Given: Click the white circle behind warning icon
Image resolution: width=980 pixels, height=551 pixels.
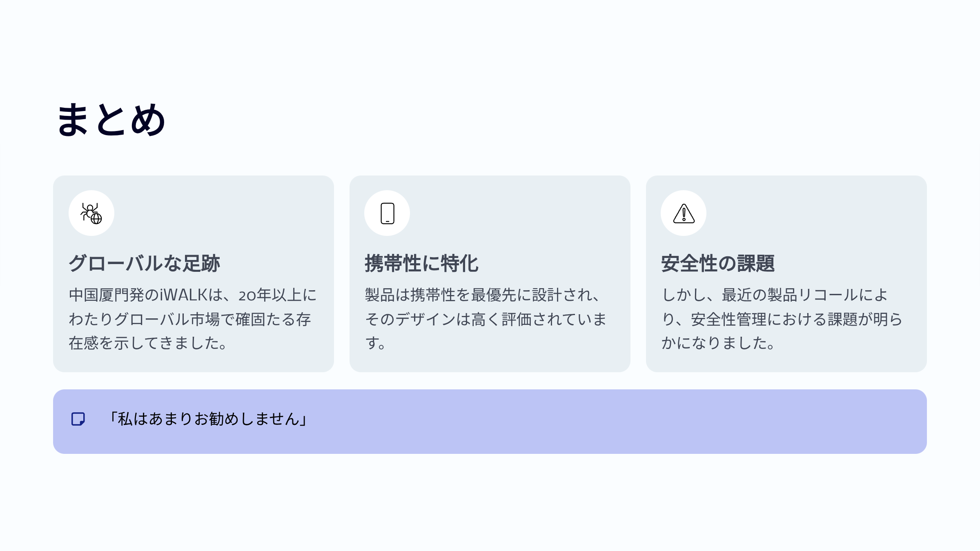Looking at the screenshot, I should [x=684, y=213].
